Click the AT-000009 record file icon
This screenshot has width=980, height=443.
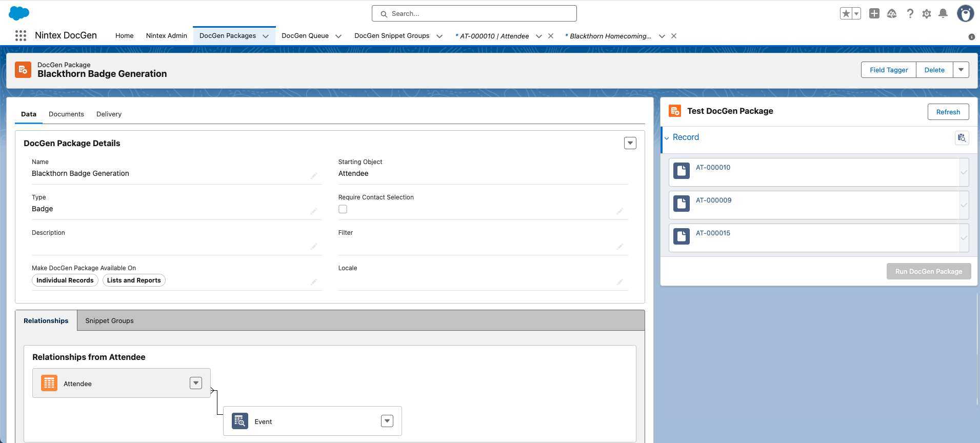coord(682,204)
